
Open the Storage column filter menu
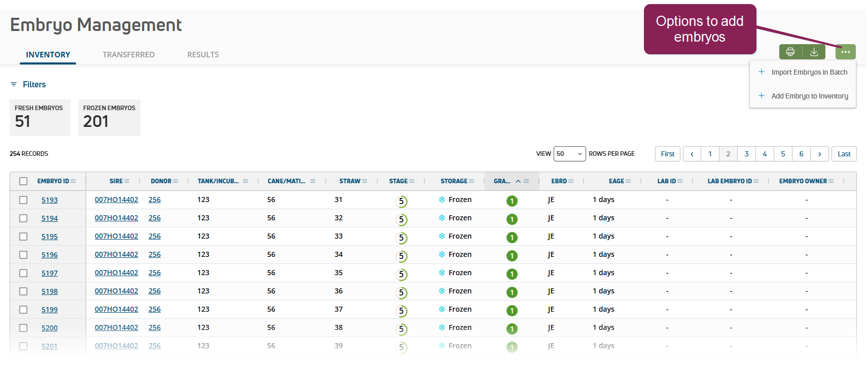click(472, 181)
